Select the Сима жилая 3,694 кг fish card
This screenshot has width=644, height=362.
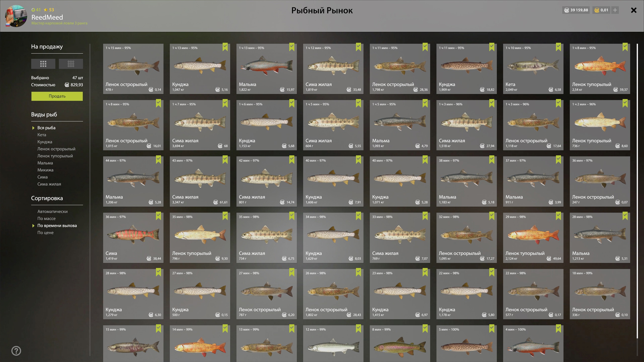[200, 125]
